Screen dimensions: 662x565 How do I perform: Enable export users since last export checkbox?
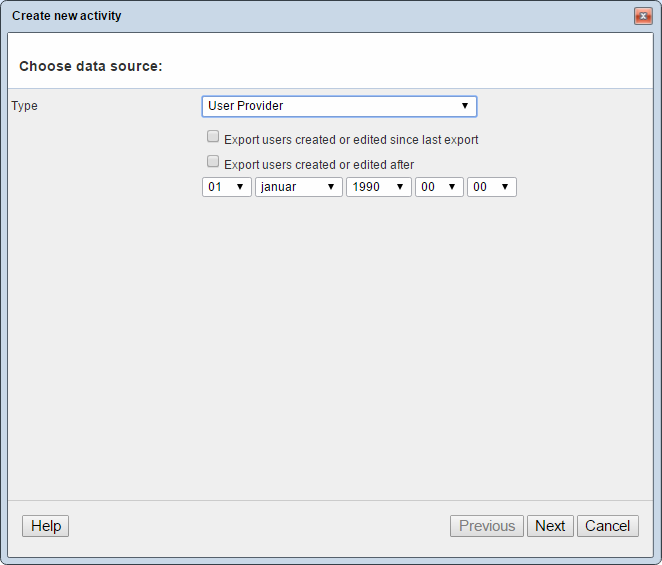point(213,137)
